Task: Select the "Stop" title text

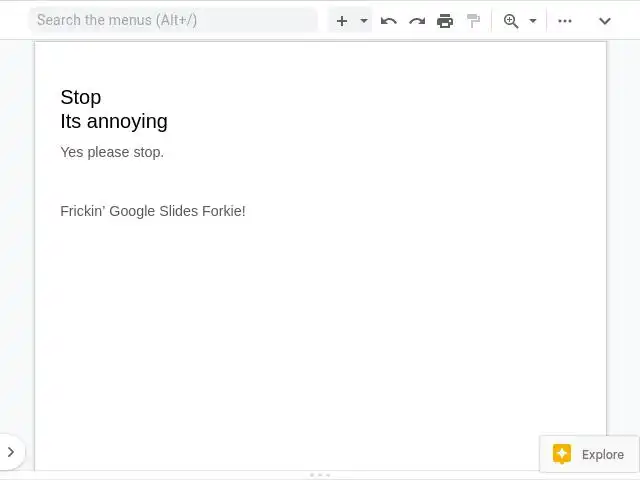Action: pos(81,97)
